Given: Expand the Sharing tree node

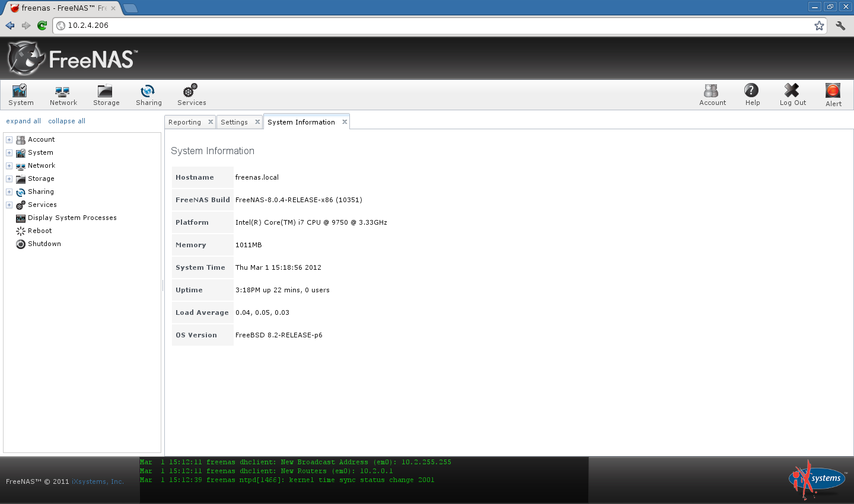Looking at the screenshot, I should click(9, 192).
